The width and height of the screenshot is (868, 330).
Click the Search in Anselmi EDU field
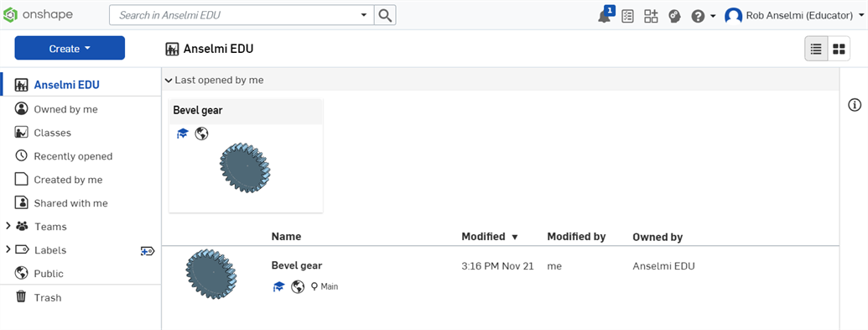pyautogui.click(x=242, y=15)
